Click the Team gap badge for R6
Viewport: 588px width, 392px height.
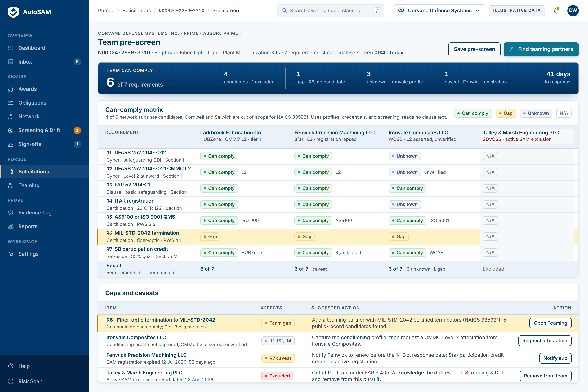pyautogui.click(x=278, y=323)
